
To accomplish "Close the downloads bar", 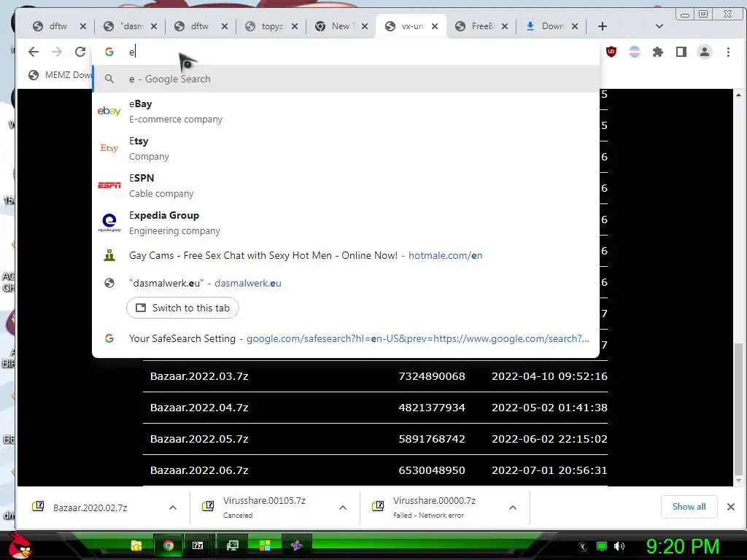I will click(x=731, y=507).
